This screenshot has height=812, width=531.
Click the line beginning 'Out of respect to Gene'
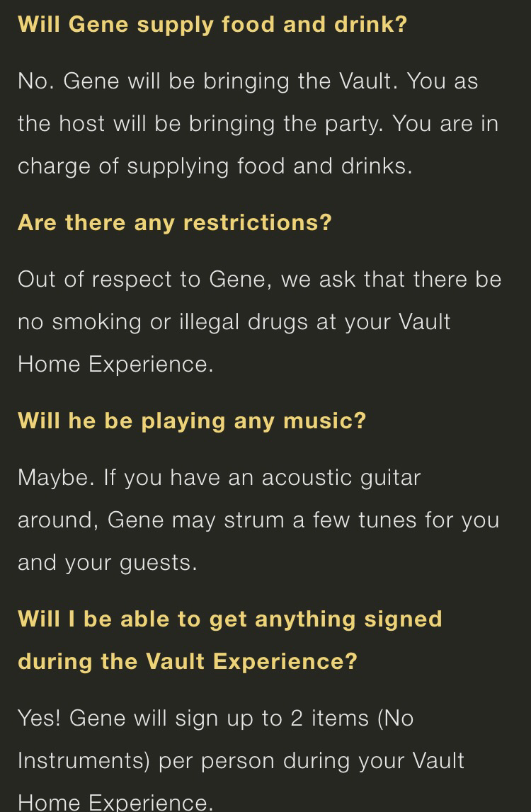click(x=259, y=279)
